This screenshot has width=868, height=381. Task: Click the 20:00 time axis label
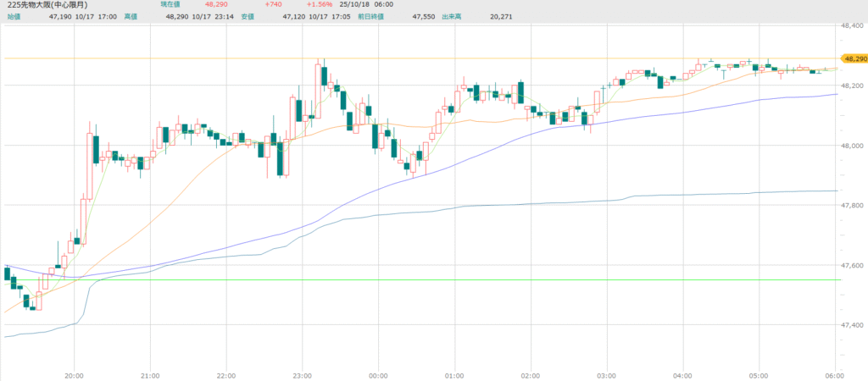click(74, 374)
